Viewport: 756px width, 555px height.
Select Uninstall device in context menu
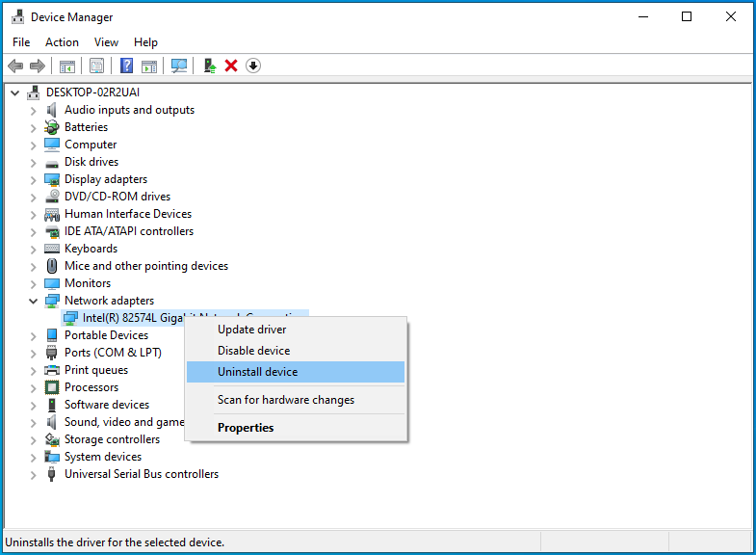click(x=296, y=372)
